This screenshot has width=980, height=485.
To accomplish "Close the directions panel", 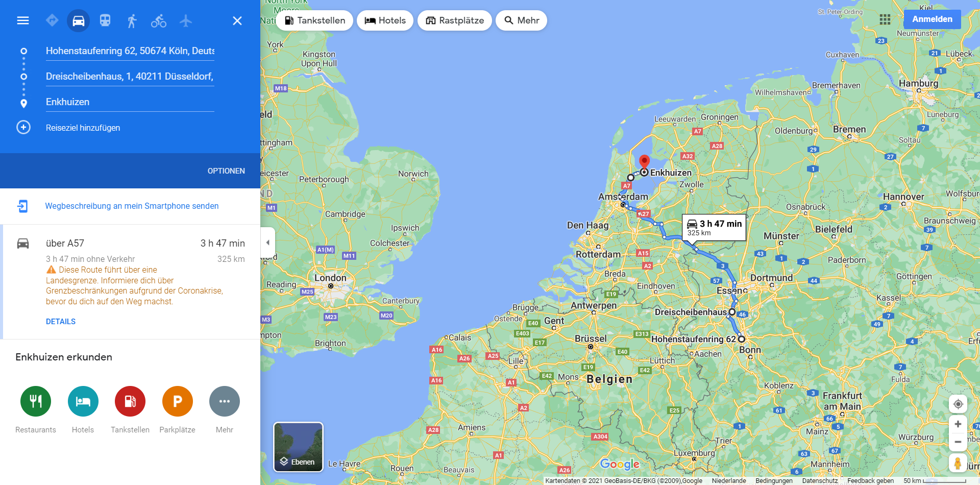I will 237,20.
